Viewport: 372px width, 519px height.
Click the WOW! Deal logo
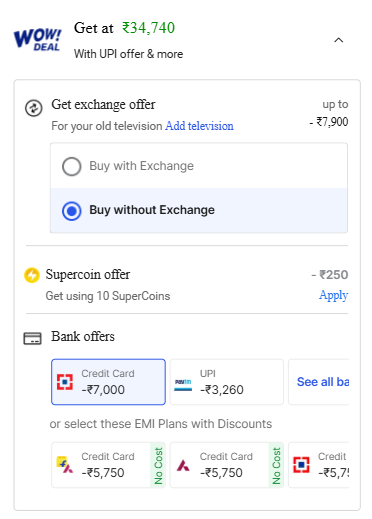[37, 40]
